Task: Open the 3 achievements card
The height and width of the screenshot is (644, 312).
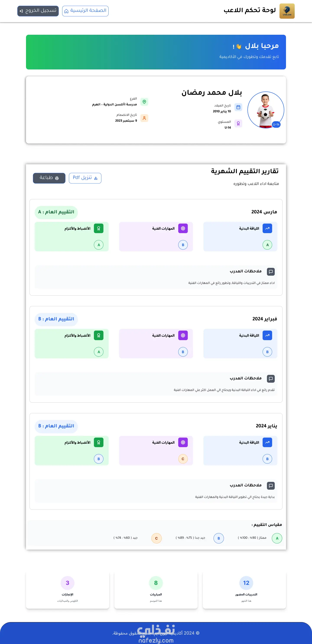Action: click(67, 590)
